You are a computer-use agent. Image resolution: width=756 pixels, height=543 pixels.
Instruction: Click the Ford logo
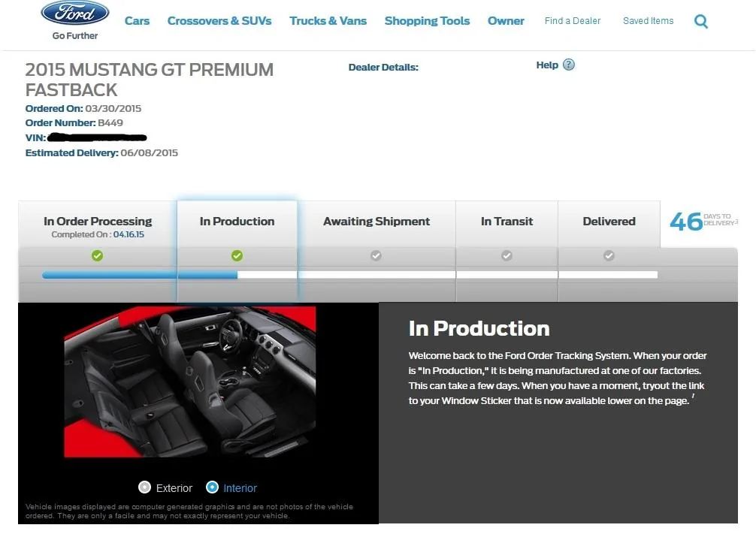(75, 13)
